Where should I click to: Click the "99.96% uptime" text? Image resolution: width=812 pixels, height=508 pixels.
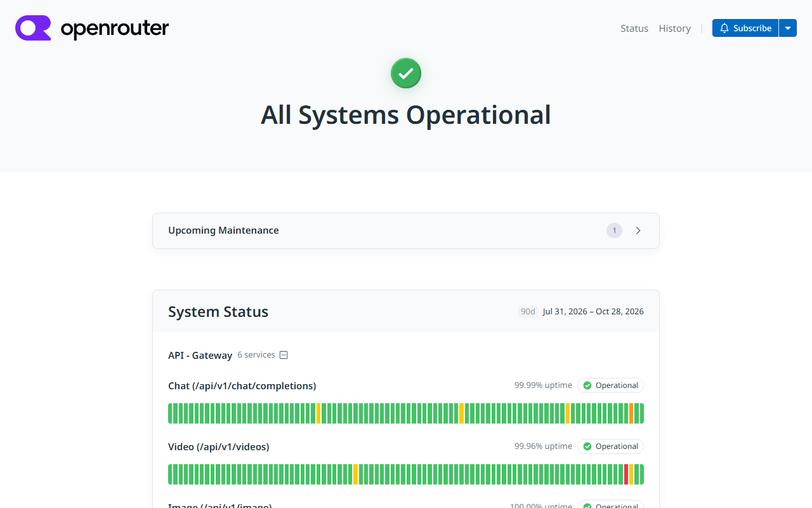point(543,446)
